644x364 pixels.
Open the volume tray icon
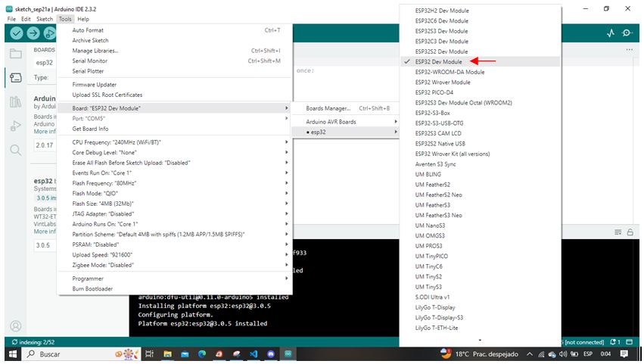[563, 353]
